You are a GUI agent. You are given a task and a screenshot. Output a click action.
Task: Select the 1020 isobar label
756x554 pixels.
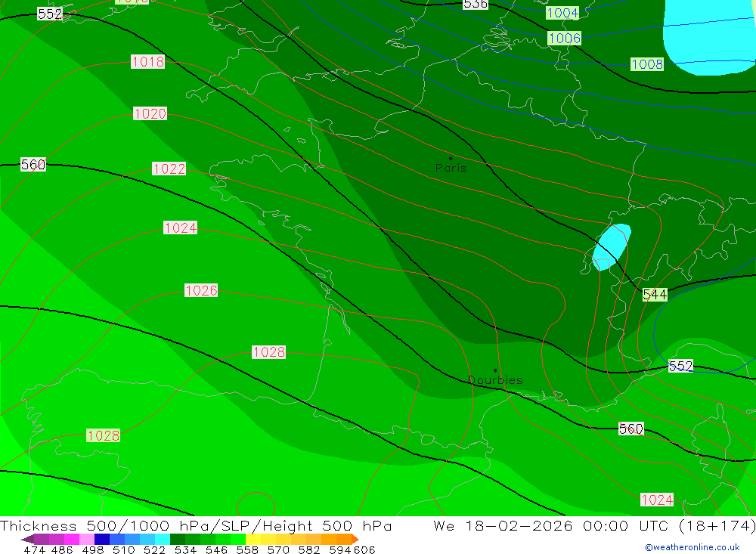pos(150,114)
